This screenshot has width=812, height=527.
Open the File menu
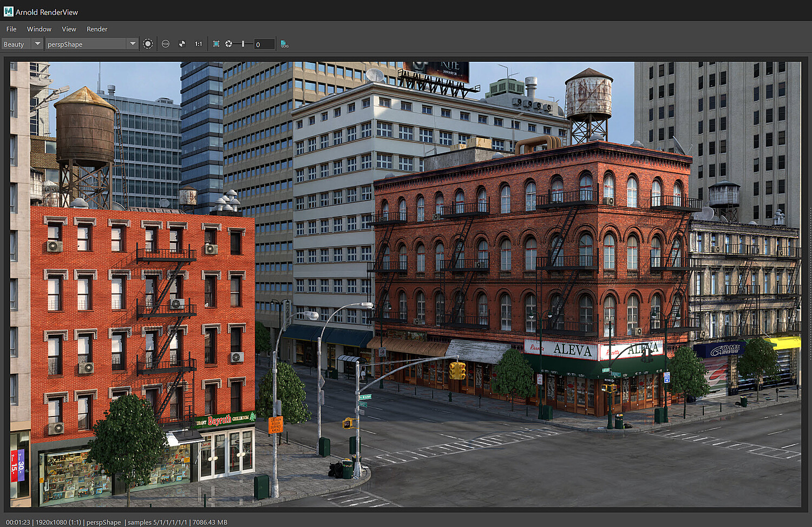[11, 29]
